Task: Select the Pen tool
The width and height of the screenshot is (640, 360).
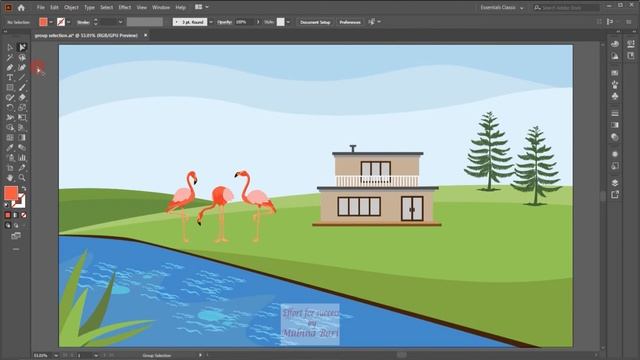Action: [x=10, y=67]
